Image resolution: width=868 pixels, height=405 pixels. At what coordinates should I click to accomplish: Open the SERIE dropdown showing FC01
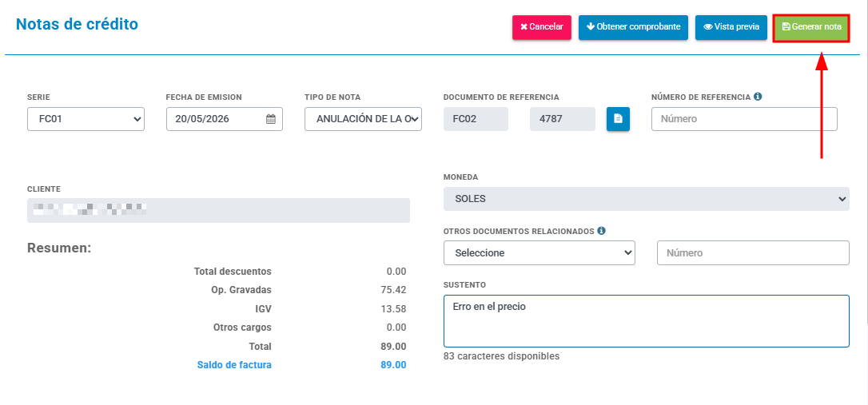click(x=86, y=119)
